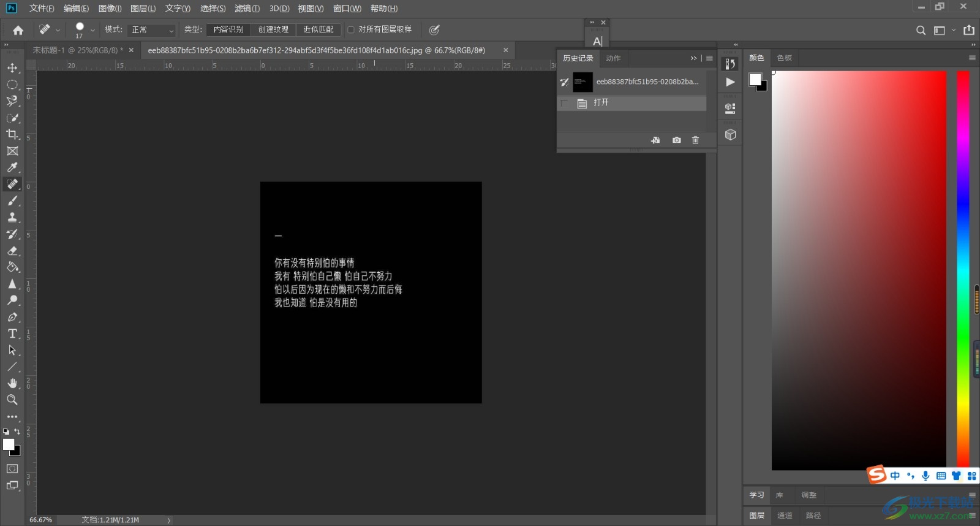The width and height of the screenshot is (980, 526).
Task: Open the 3D panel cube icon
Action: coord(730,135)
